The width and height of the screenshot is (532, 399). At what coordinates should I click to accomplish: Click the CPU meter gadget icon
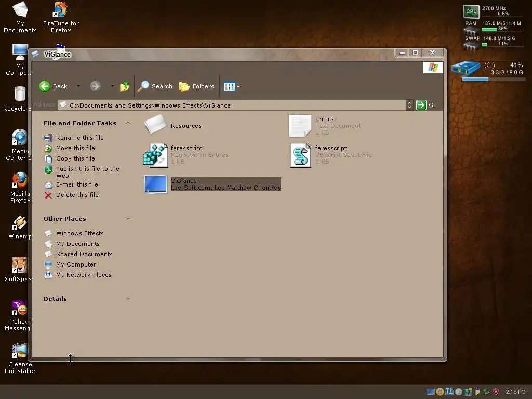(x=471, y=11)
